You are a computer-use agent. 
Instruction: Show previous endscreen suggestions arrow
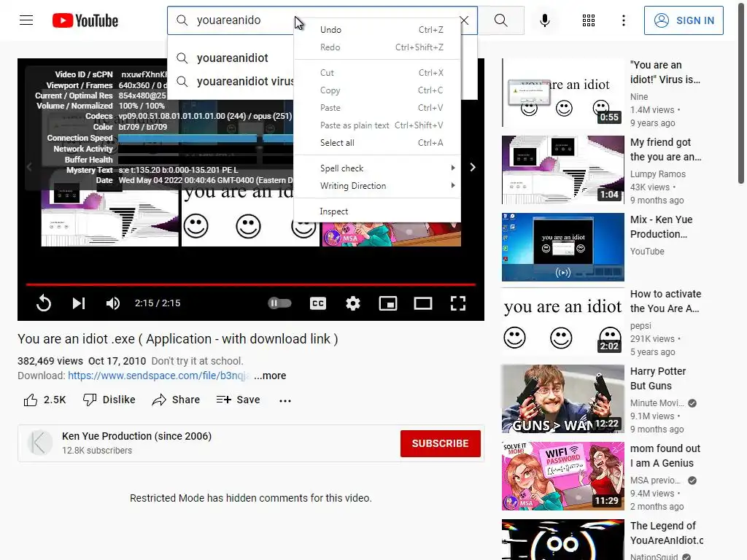click(x=29, y=167)
